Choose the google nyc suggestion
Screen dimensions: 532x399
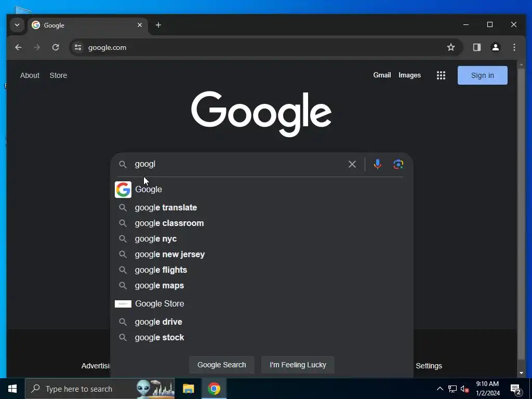pos(262,239)
